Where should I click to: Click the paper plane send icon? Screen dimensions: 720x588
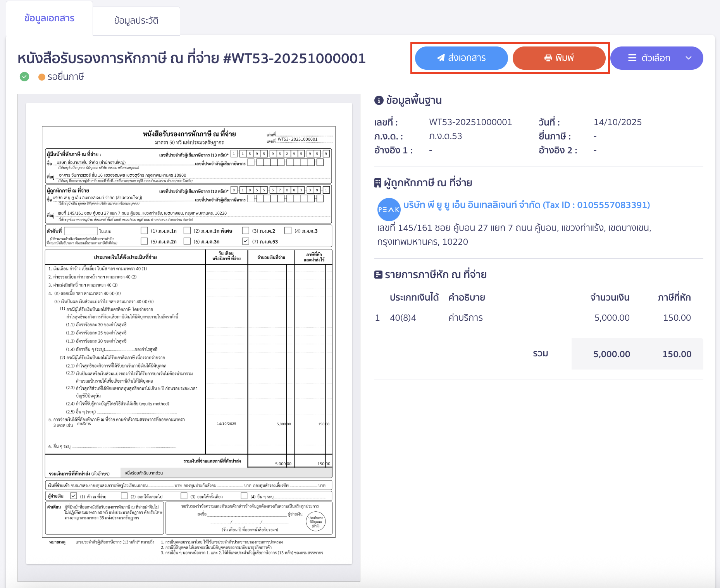[440, 58]
